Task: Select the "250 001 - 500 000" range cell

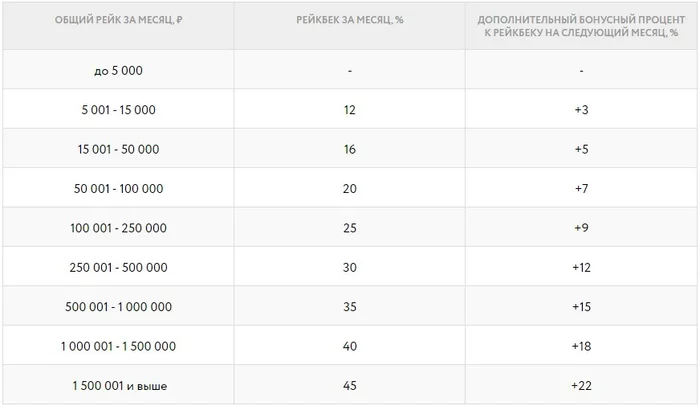Action: (x=118, y=267)
